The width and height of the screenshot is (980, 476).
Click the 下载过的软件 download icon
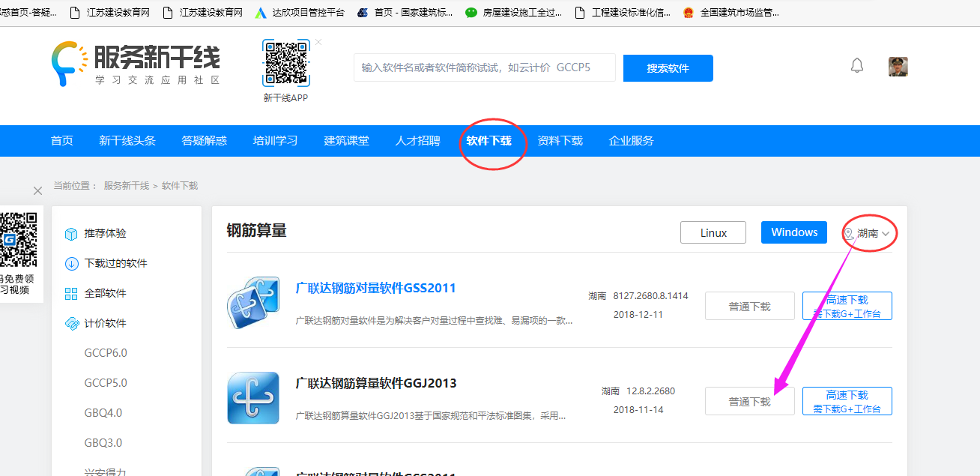tap(72, 264)
